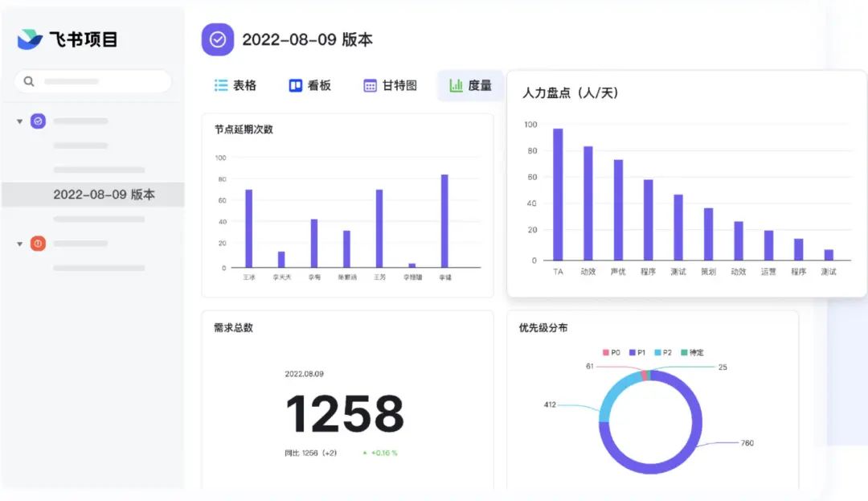Viewport: 868px width, 501px height.
Task: Click the purple checkmark version header icon
Action: pos(218,39)
